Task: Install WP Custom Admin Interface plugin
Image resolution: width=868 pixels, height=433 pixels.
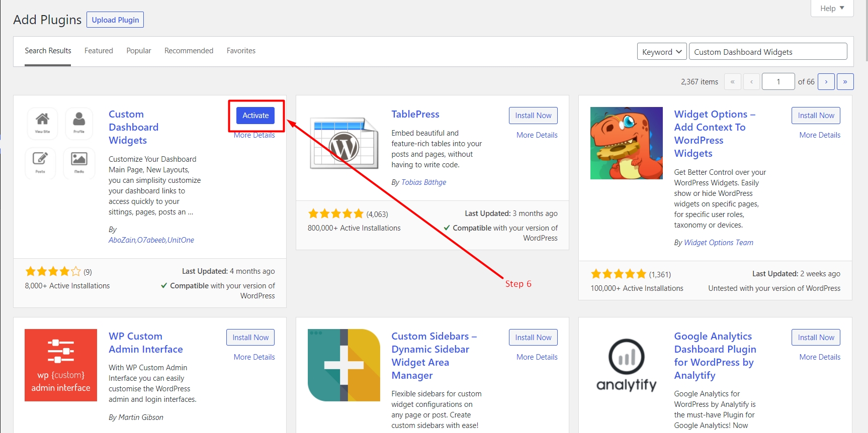Action: tap(250, 338)
